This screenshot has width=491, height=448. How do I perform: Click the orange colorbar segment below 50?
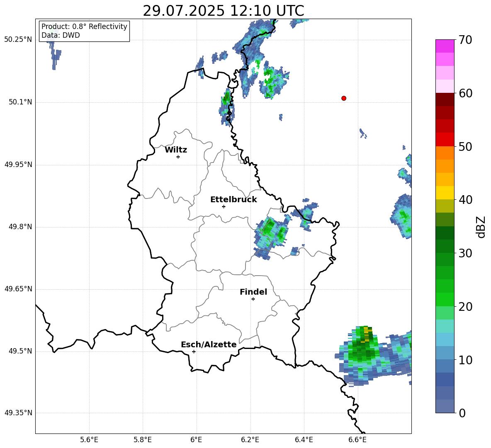(445, 153)
